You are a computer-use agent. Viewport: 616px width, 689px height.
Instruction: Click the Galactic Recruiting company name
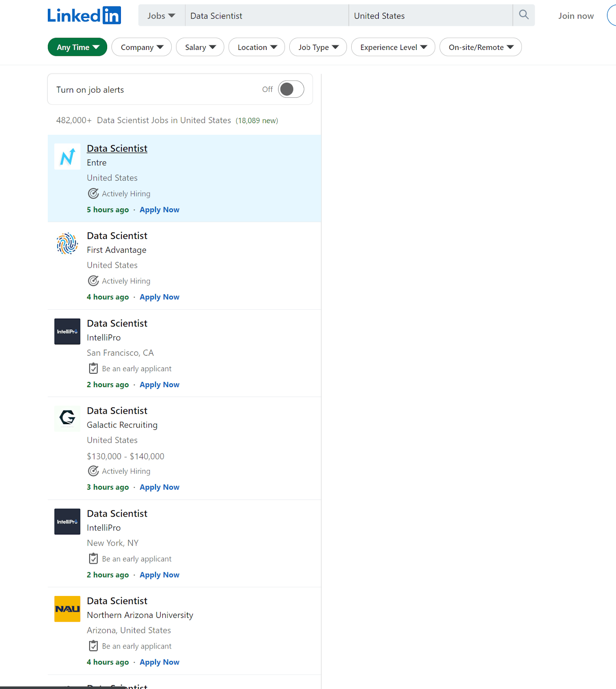click(122, 425)
